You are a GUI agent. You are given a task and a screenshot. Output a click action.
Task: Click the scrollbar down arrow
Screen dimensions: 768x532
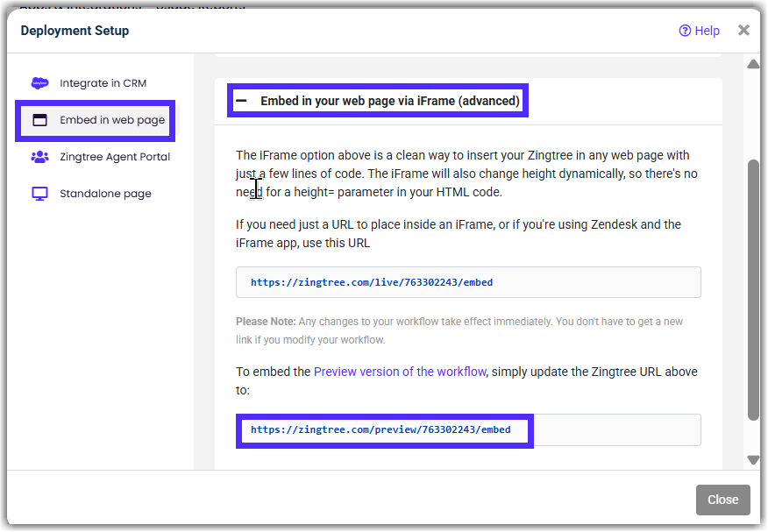click(x=752, y=460)
